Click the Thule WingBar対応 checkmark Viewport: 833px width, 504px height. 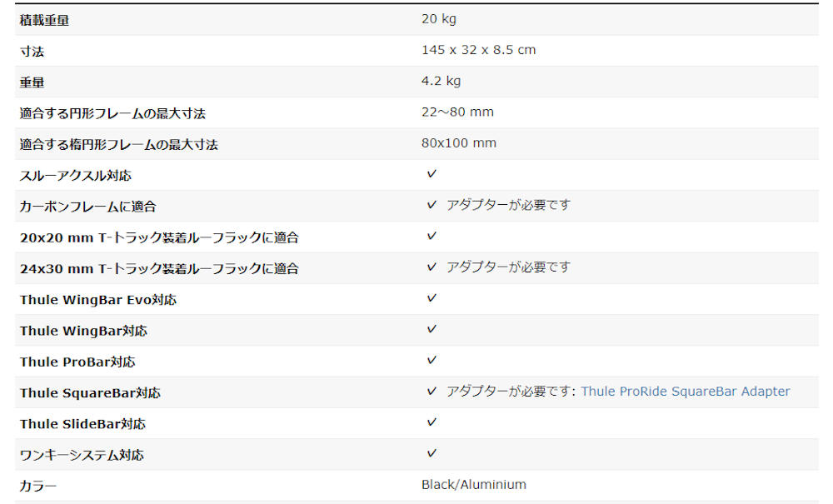pyautogui.click(x=431, y=329)
